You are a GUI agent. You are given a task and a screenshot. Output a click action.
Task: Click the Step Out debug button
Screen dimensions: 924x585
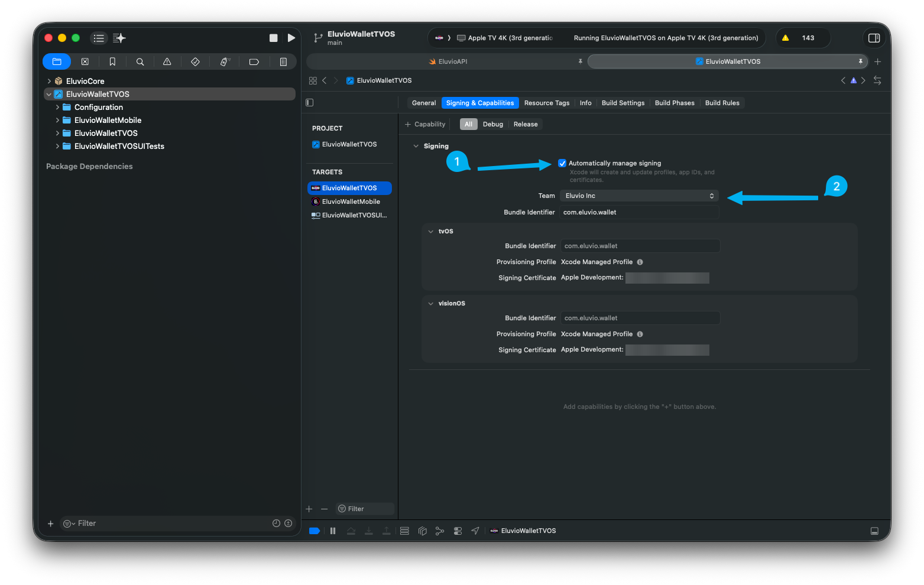(387, 531)
